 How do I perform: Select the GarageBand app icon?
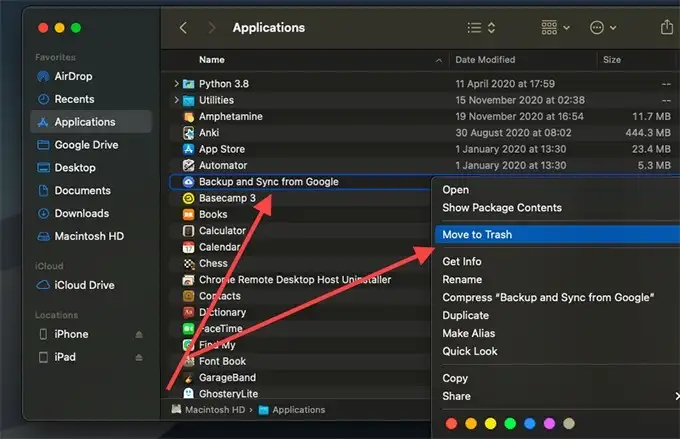tap(189, 378)
